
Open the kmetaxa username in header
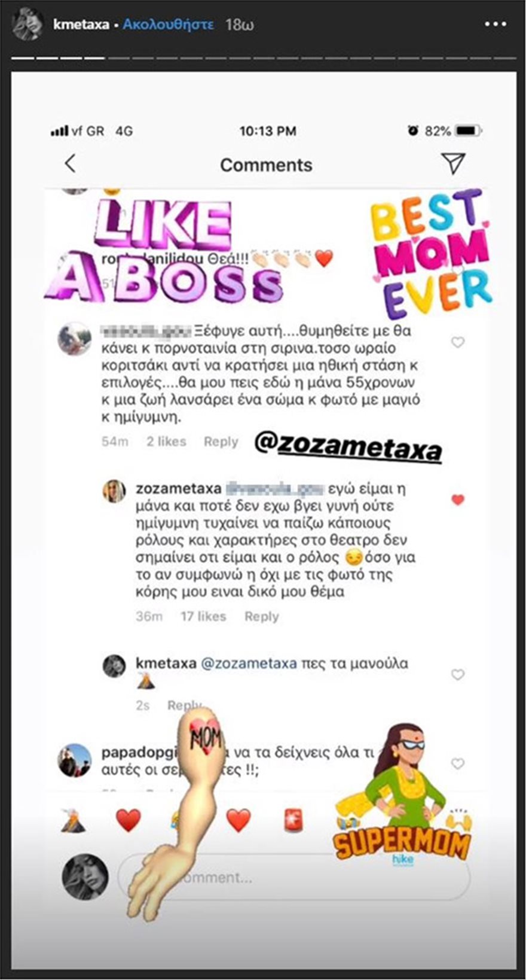click(81, 25)
